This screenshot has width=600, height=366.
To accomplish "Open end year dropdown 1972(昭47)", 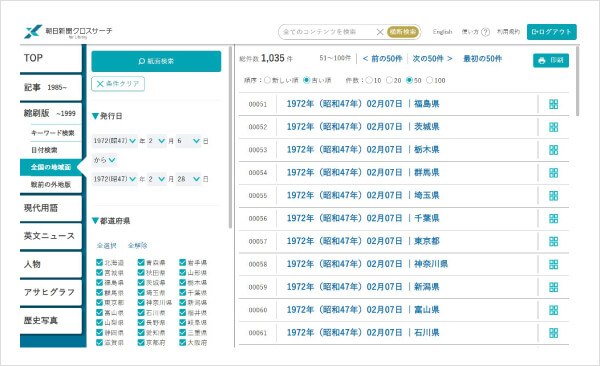I will tap(114, 179).
